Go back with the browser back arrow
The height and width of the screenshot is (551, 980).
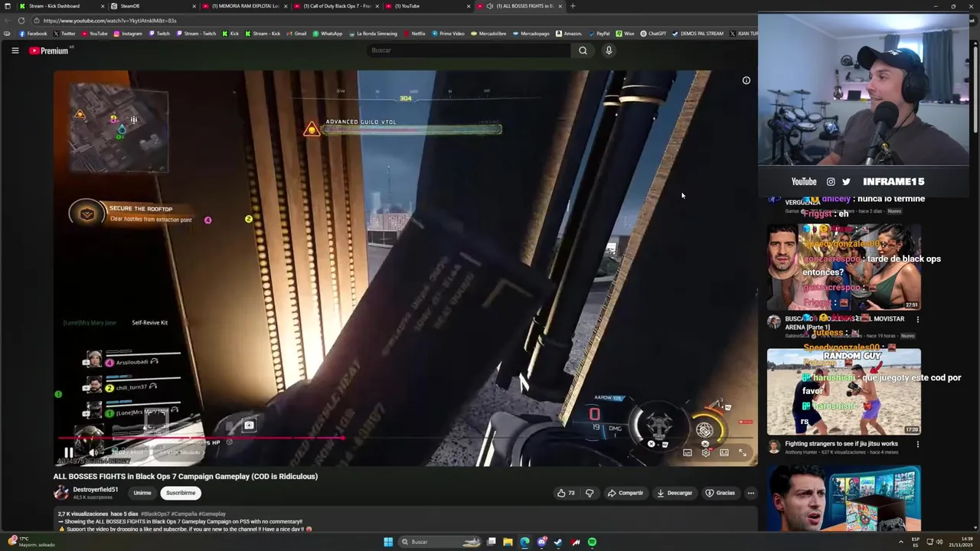(7, 21)
